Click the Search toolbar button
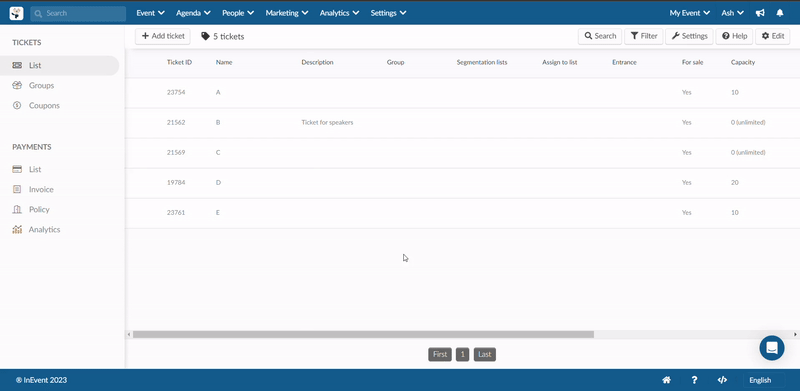 [x=600, y=36]
